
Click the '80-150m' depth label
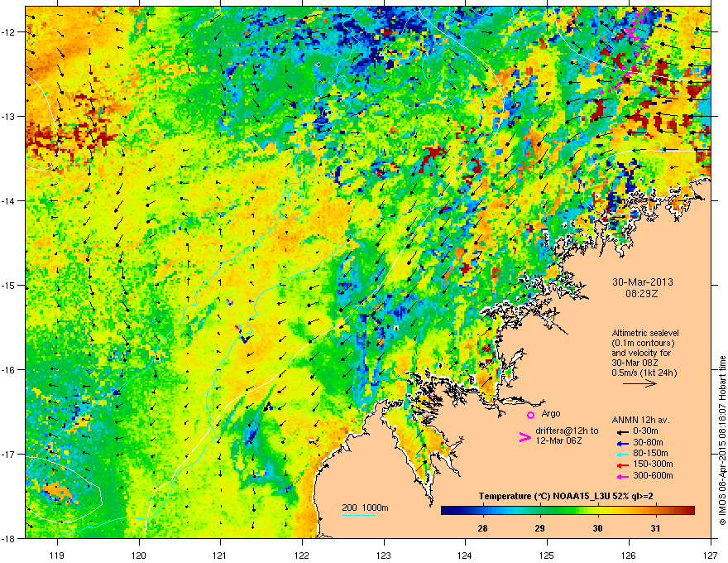[x=650, y=453]
